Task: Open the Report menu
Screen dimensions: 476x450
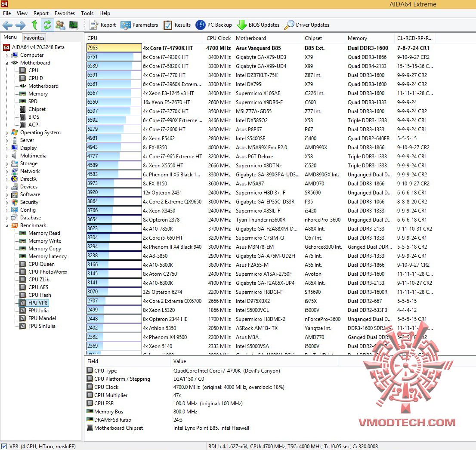Action: point(41,13)
